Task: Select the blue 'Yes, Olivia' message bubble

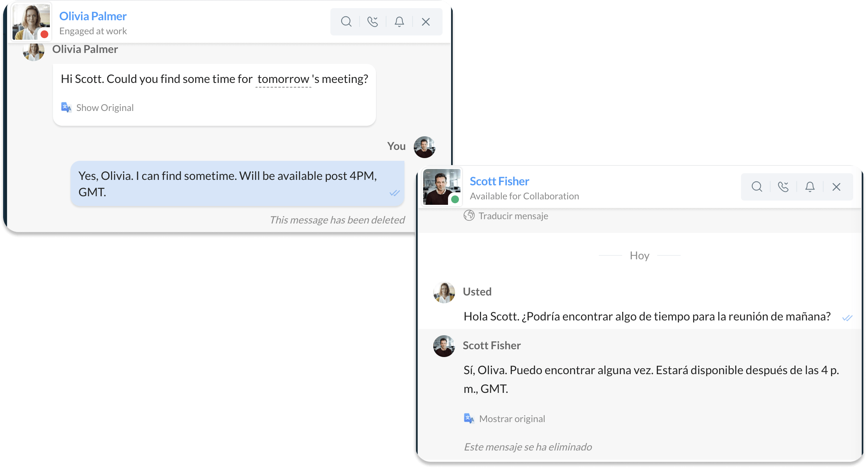Action: point(237,184)
